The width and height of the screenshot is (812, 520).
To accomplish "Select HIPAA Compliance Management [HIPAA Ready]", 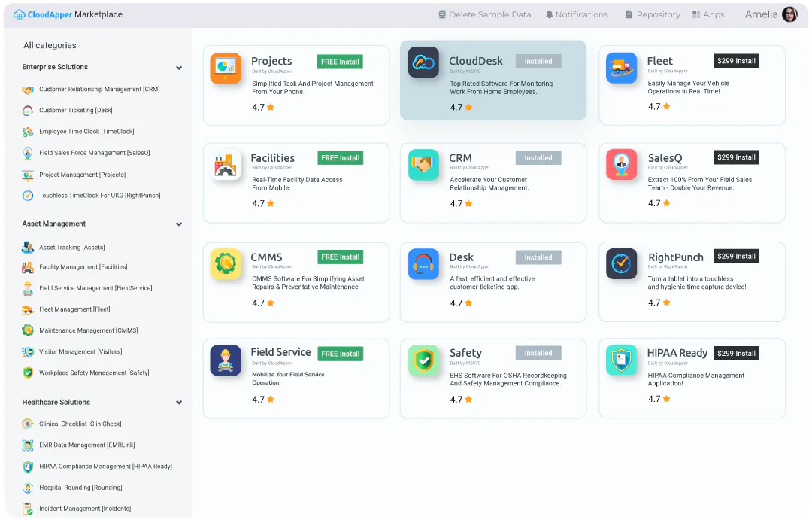I will 106,467.
